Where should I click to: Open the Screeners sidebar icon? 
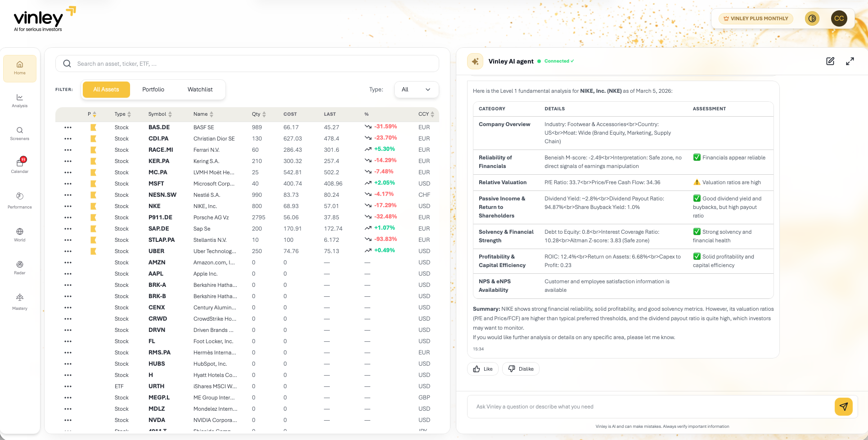click(x=20, y=134)
